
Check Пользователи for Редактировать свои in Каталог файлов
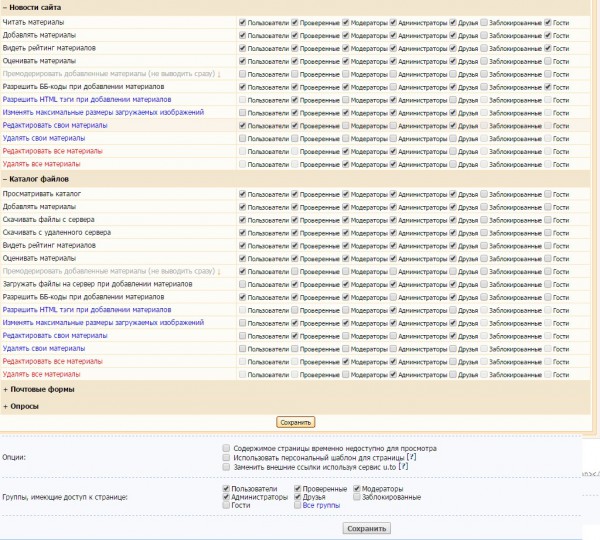click(x=242, y=336)
